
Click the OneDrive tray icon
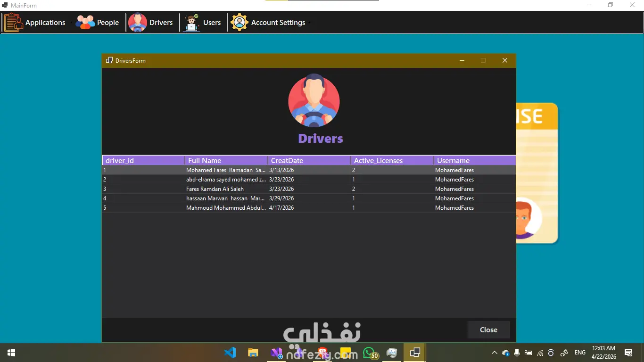[506, 353]
